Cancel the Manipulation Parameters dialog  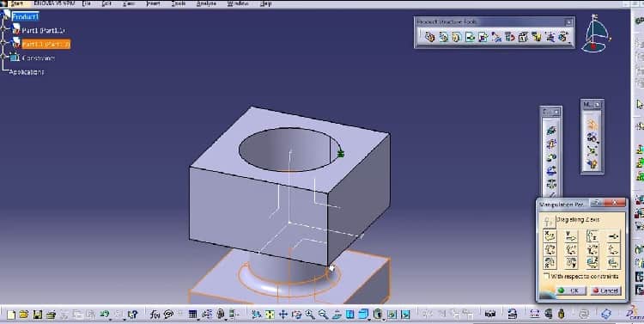tap(605, 290)
